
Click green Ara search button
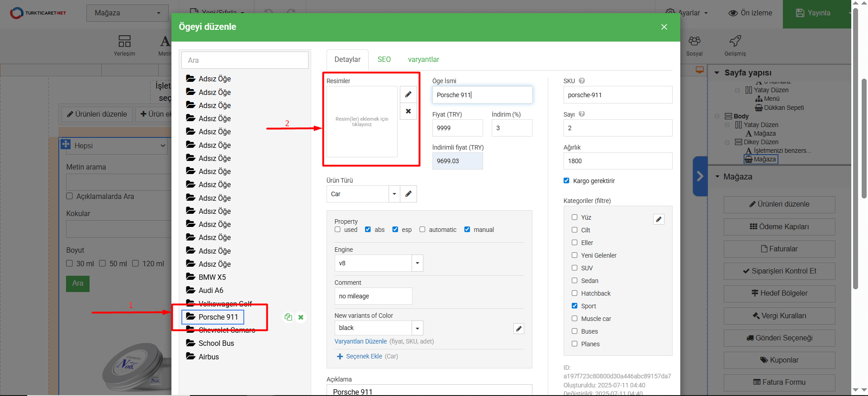click(x=78, y=283)
